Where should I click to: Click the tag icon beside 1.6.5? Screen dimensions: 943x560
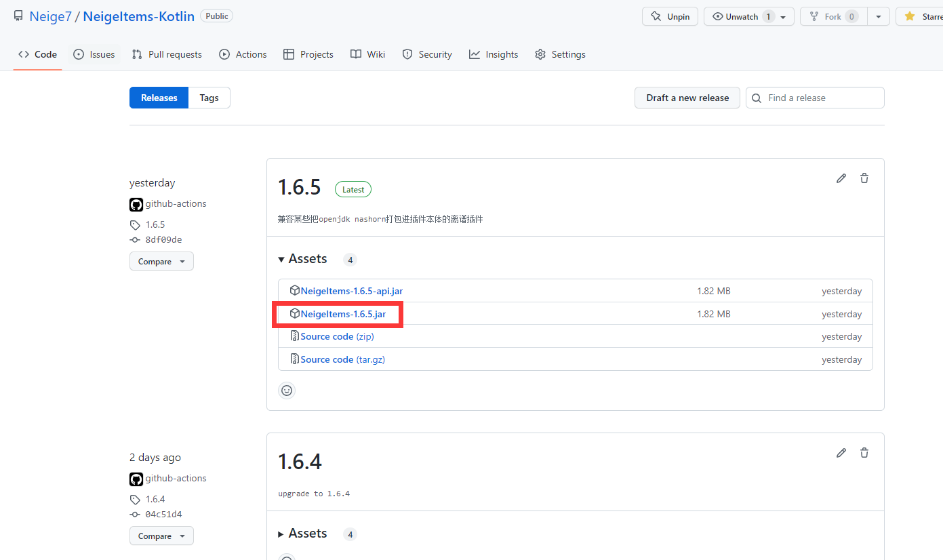coord(136,225)
